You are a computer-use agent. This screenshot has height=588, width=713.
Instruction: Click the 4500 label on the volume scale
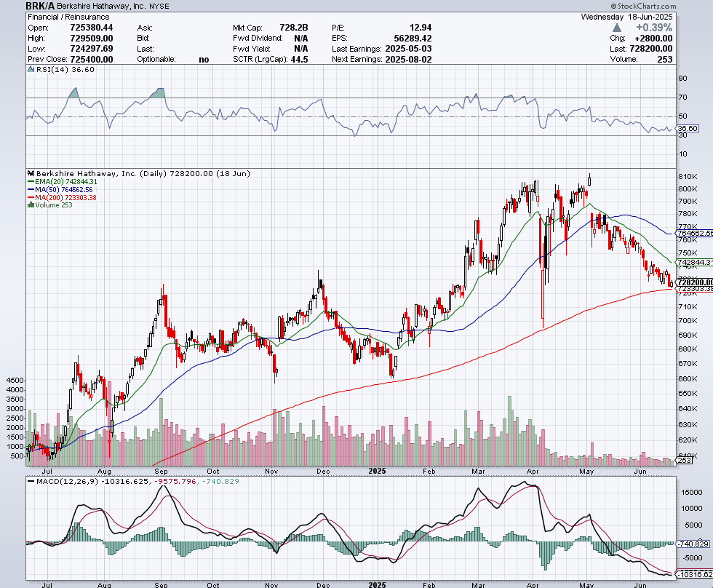15,380
